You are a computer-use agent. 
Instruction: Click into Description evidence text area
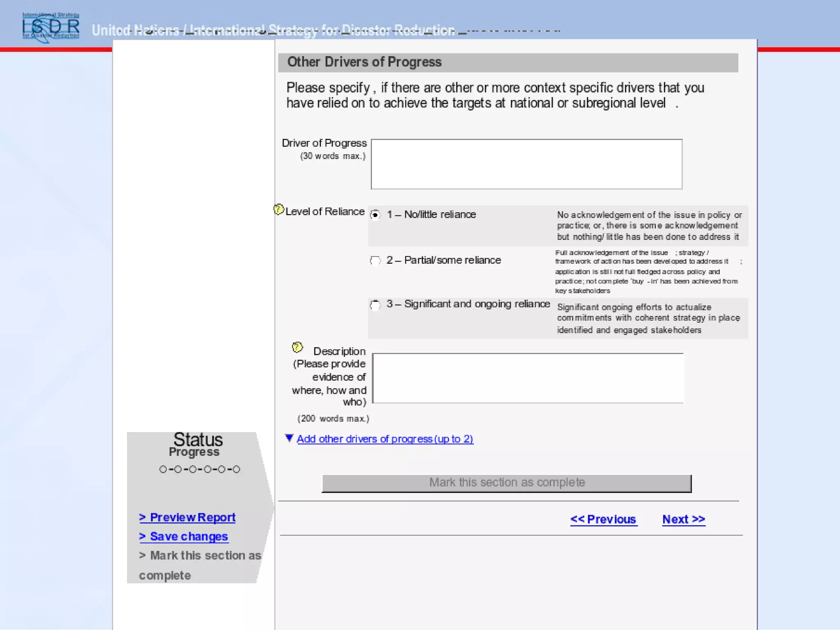pos(528,378)
